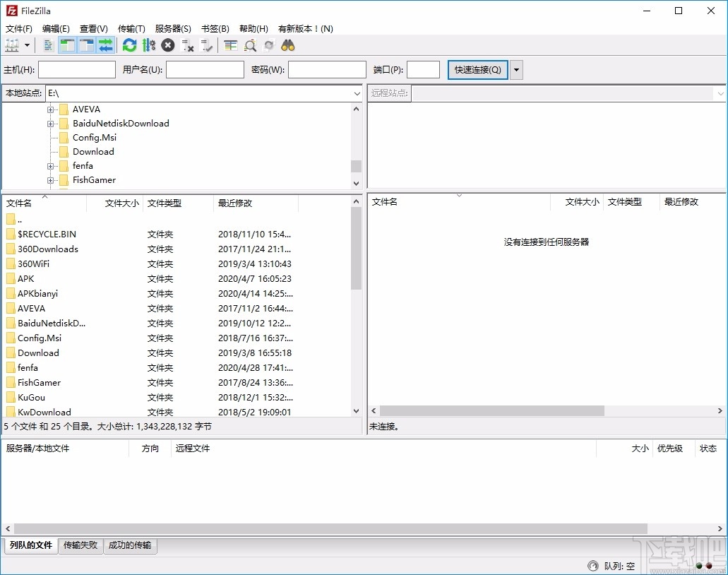Open the process queue settings icon
Viewport: 728px width, 575px height.
(x=148, y=45)
